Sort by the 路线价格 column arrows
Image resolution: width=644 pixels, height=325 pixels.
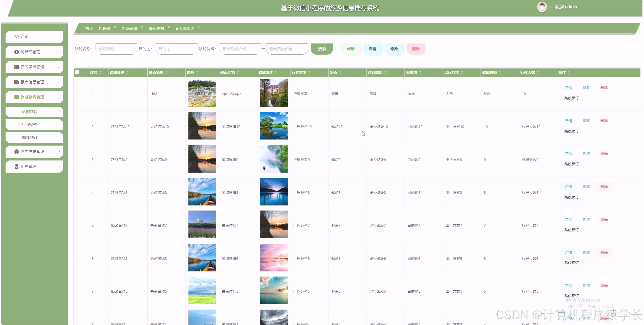[500, 73]
